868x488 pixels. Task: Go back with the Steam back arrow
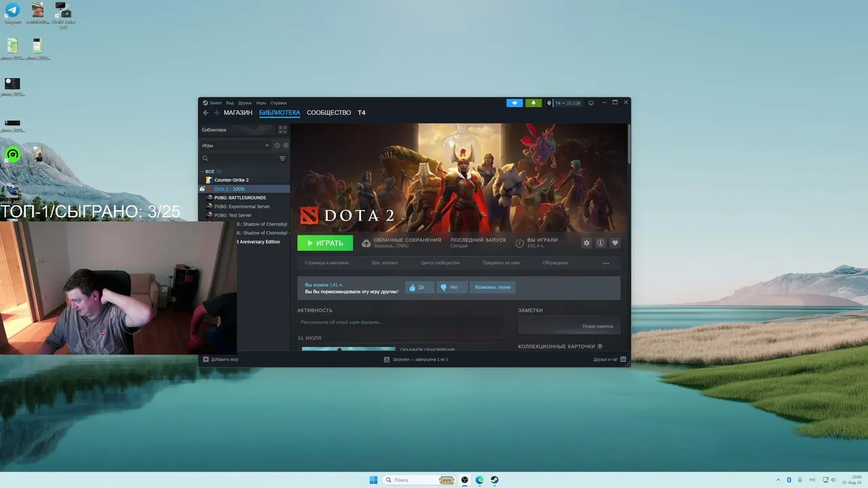tap(205, 113)
